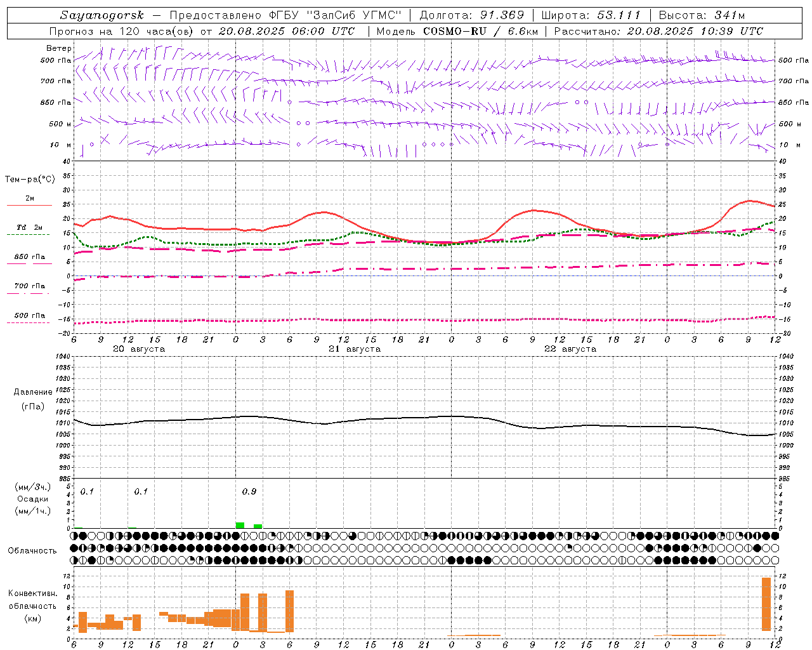Click the tall orange convective bar at far right
Viewport: 812px width, 650px height.
click(x=766, y=603)
